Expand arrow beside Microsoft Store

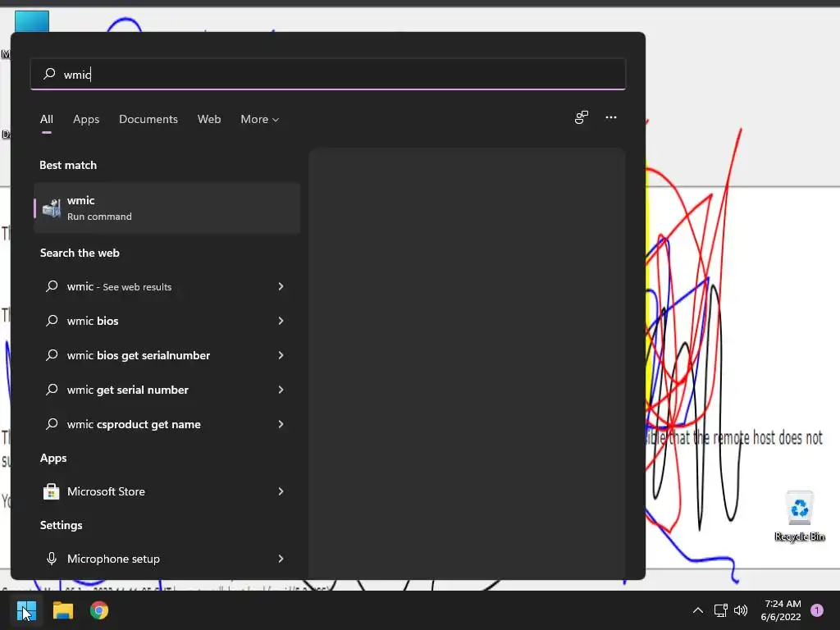click(x=281, y=491)
